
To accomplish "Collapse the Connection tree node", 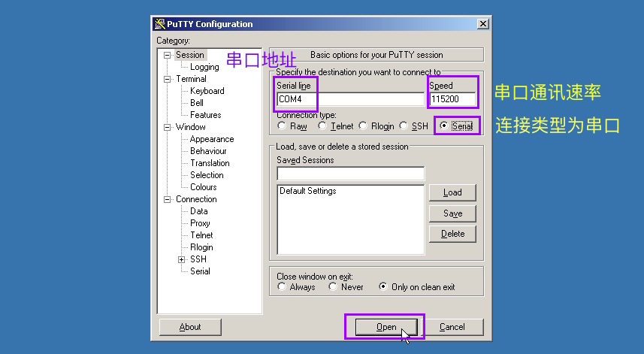I will coord(167,200).
